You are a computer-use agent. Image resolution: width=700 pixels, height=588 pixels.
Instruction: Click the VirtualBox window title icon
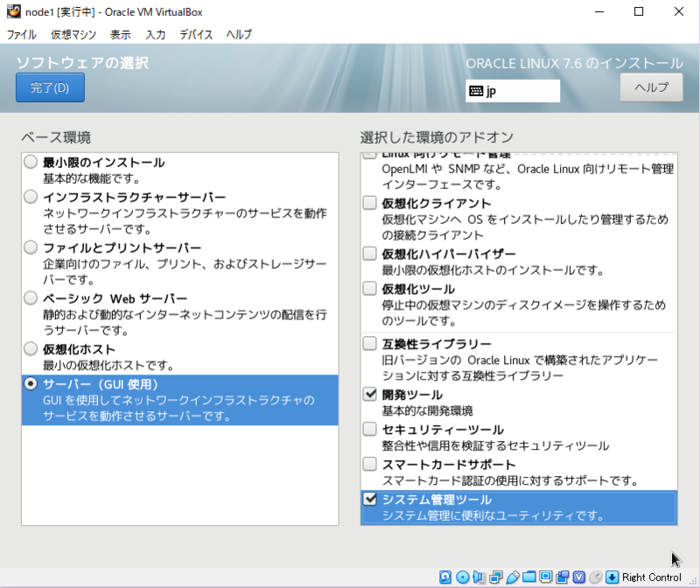click(13, 11)
